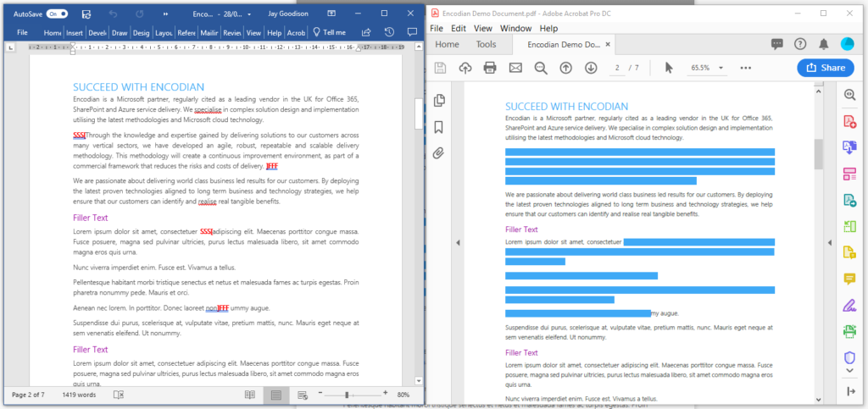This screenshot has width=868, height=409.
Task: Click Create PDF tool in right pane
Action: (849, 121)
